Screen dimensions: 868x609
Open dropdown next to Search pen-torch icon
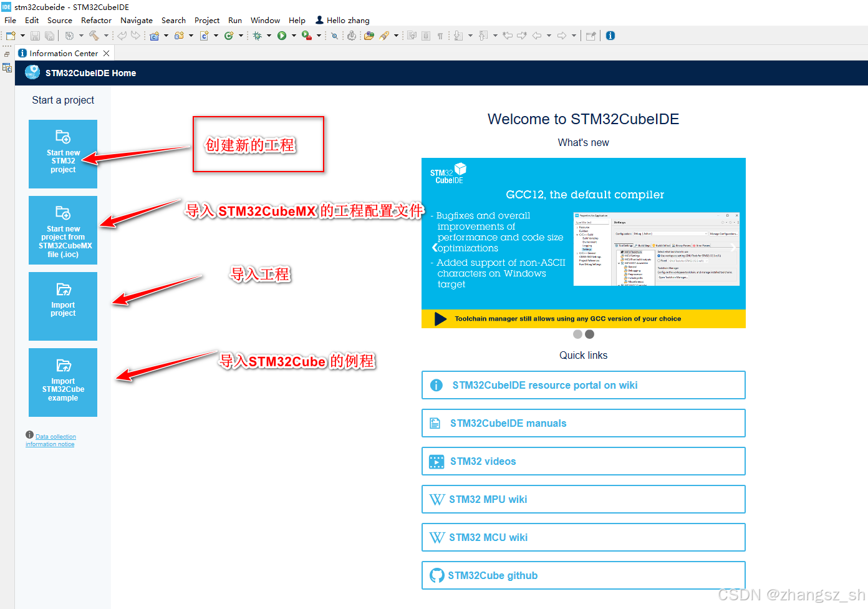(x=396, y=36)
